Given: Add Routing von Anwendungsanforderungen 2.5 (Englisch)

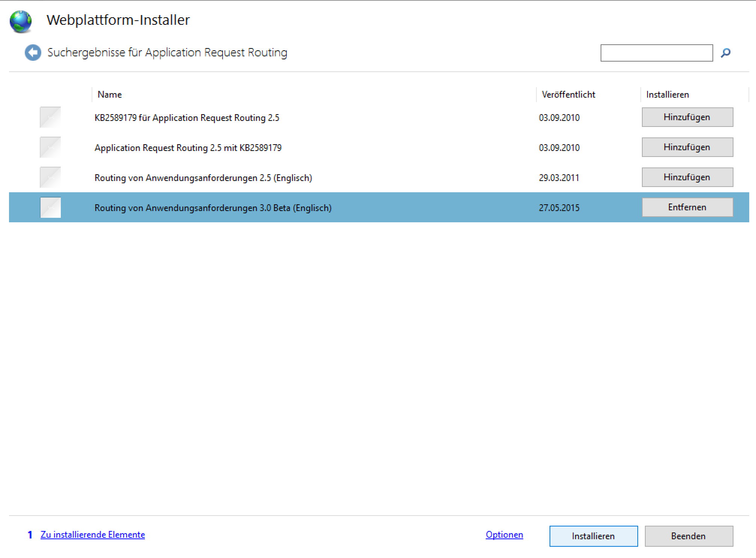Looking at the screenshot, I should [687, 177].
